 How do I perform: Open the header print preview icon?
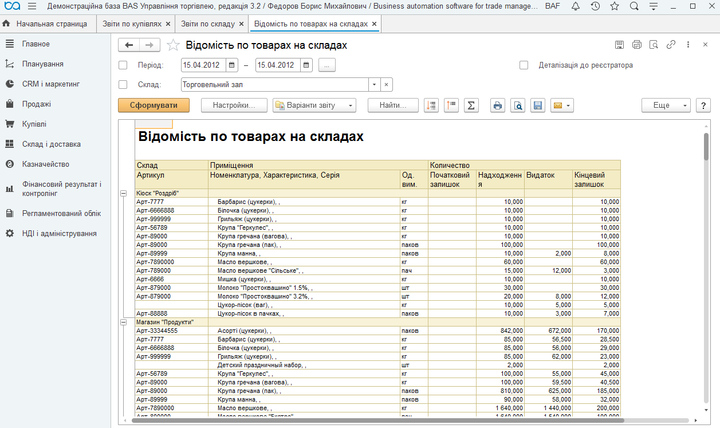tap(653, 45)
